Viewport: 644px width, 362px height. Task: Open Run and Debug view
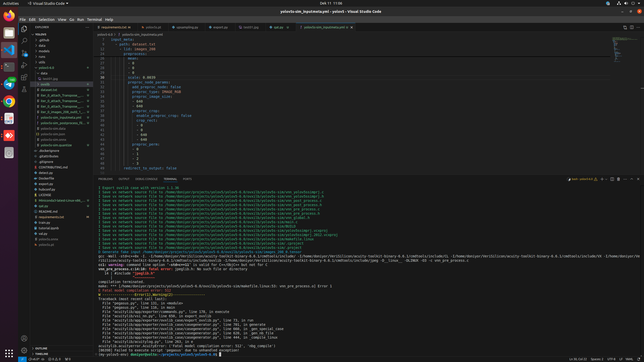24,65
